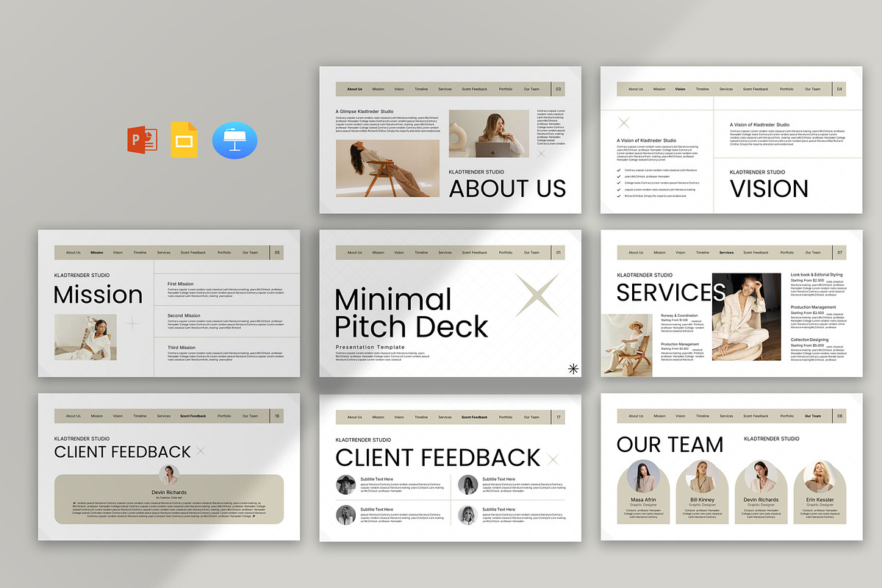Select Mission tab on the About Us slide
This screenshot has height=588, width=882.
coord(378,89)
